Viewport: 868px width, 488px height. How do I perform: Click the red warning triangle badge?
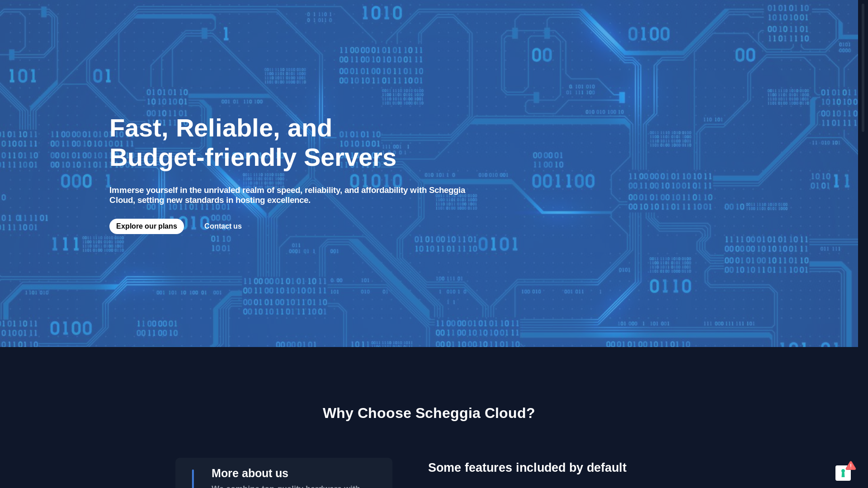pos(851,465)
